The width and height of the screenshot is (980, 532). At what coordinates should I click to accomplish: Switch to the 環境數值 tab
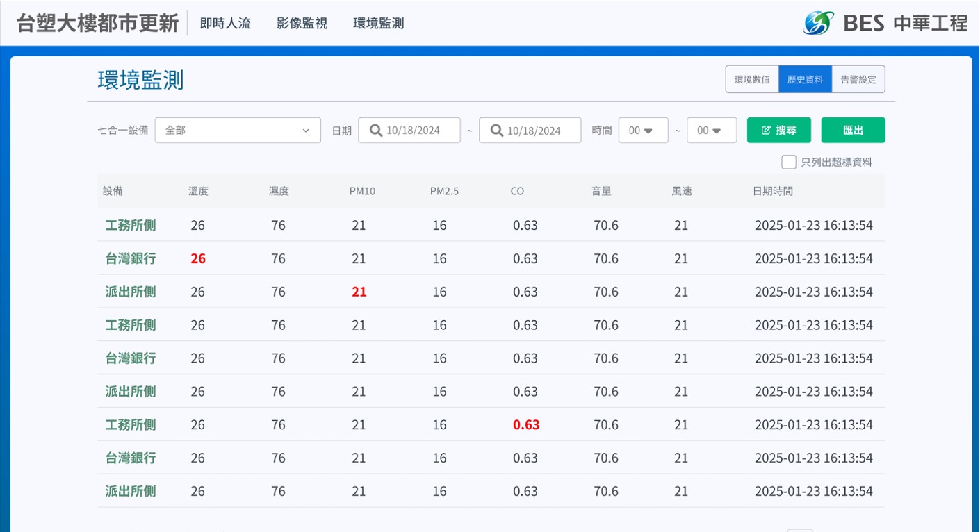pyautogui.click(x=752, y=79)
